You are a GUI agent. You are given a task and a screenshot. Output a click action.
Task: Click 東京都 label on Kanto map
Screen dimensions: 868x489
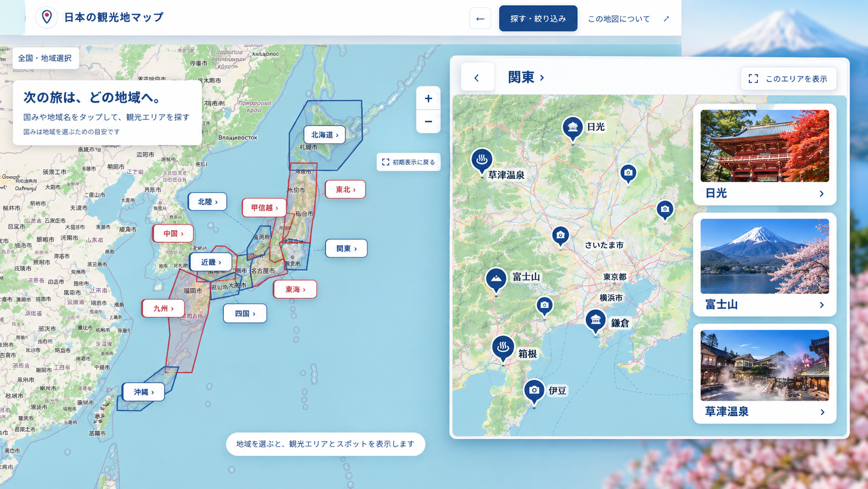tap(615, 277)
